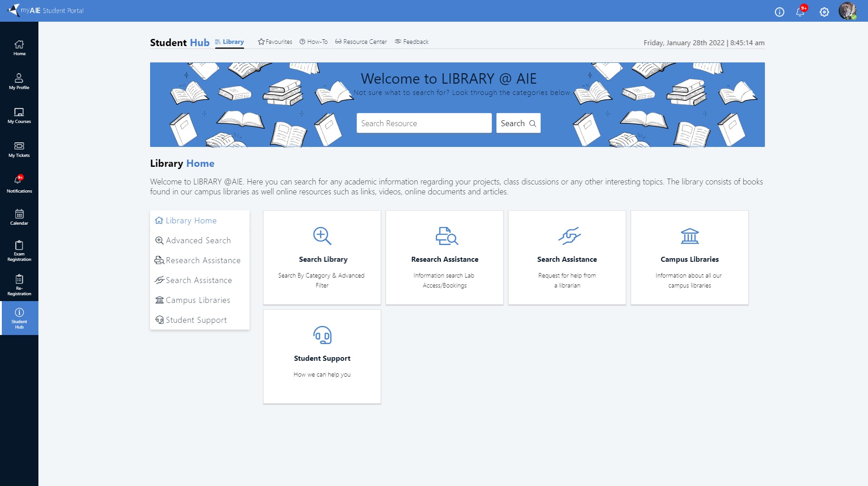Select Search Assistance in the side menu

(200, 280)
